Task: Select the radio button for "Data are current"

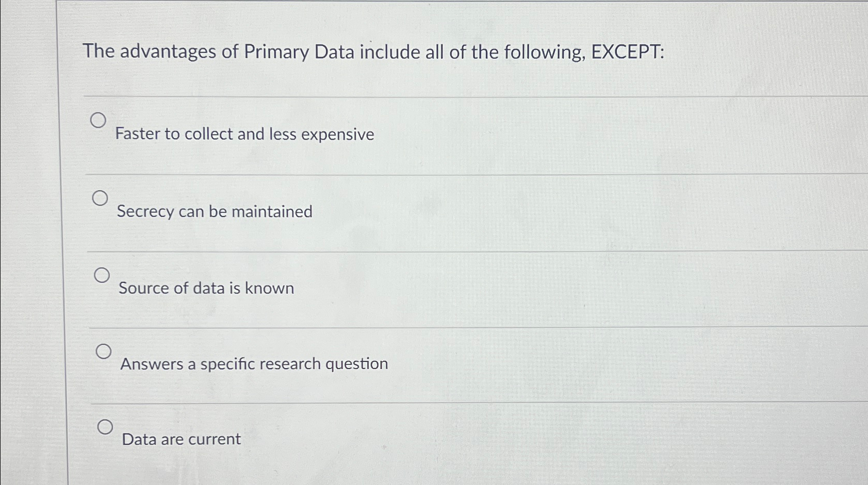Action: (x=106, y=426)
